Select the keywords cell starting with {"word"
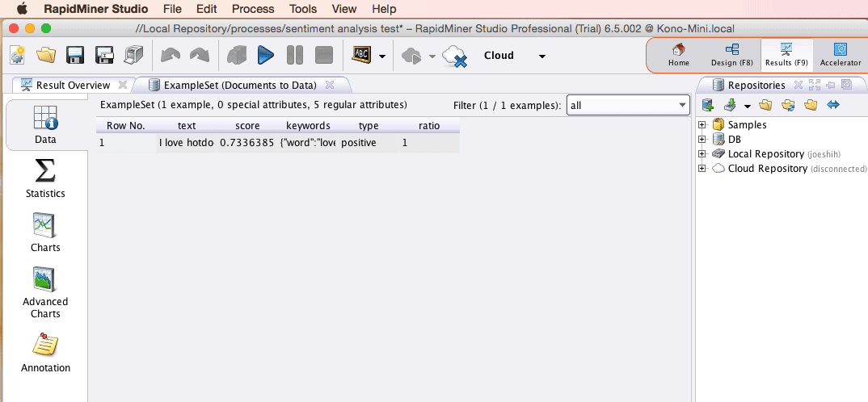 coord(308,143)
